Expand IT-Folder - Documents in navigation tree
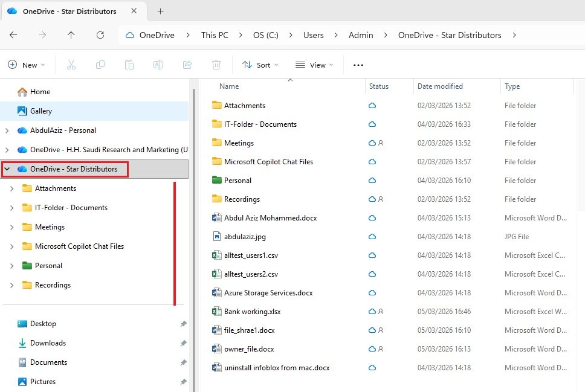The image size is (585, 392). point(12,208)
